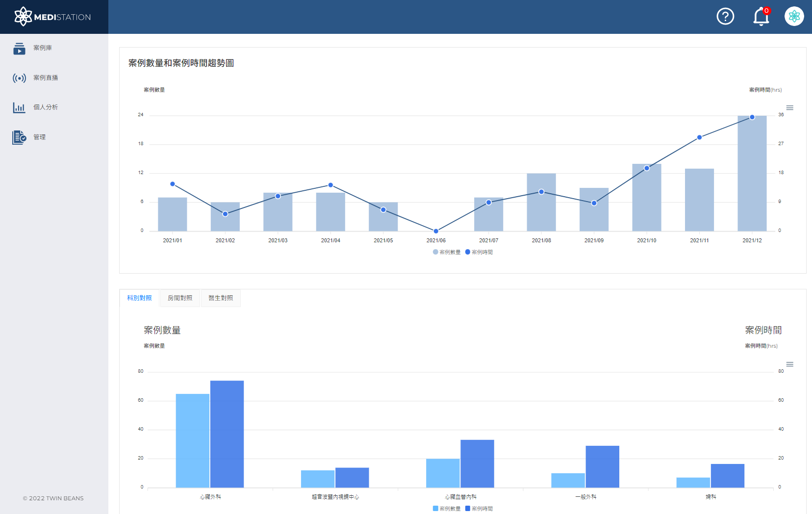
Task: Go to 個人分析 in the sidebar
Action: click(x=46, y=107)
